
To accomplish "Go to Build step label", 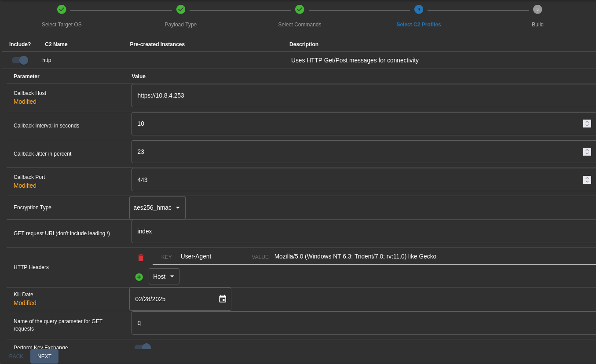I will coord(537,25).
